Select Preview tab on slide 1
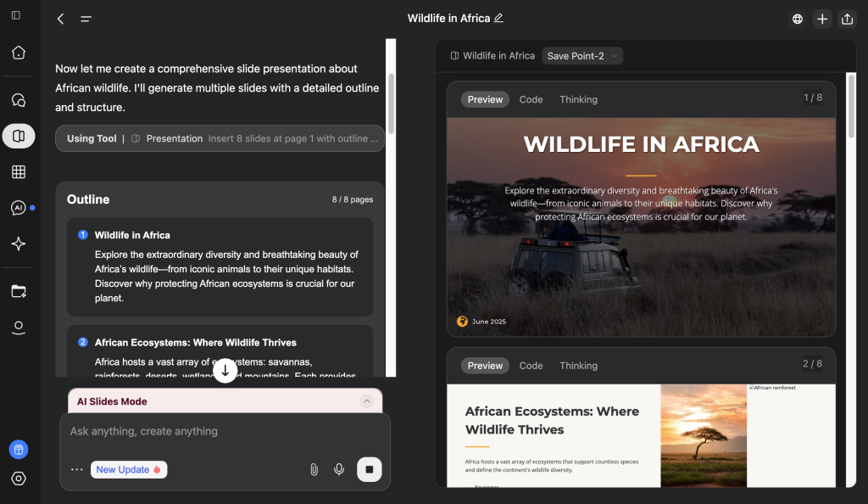Screen dimensions: 868x504 point(485,99)
